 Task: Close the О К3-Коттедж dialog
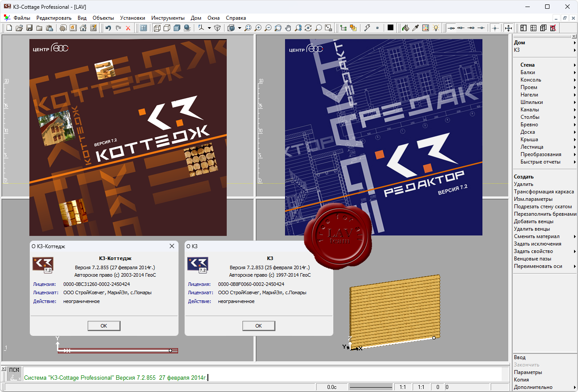click(x=172, y=246)
